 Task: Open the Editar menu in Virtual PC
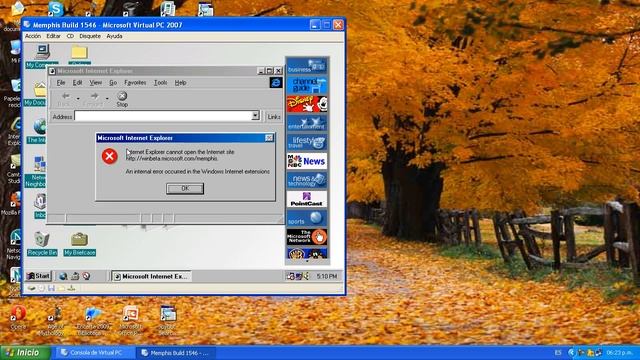[53, 36]
